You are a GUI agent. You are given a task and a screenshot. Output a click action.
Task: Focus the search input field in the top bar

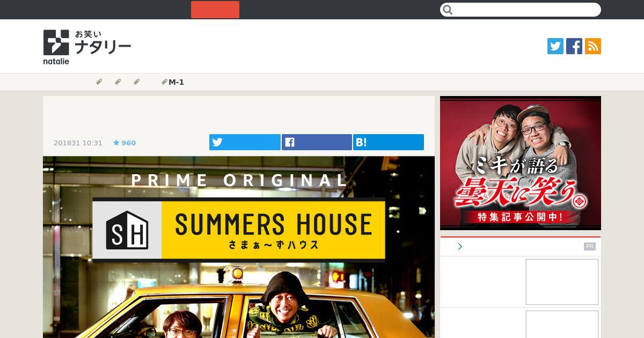point(521,10)
